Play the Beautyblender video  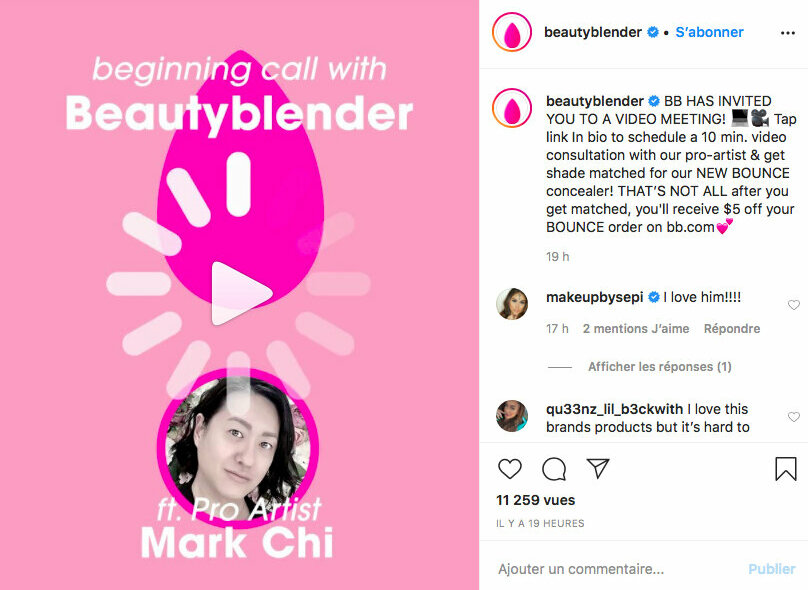pyautogui.click(x=241, y=293)
